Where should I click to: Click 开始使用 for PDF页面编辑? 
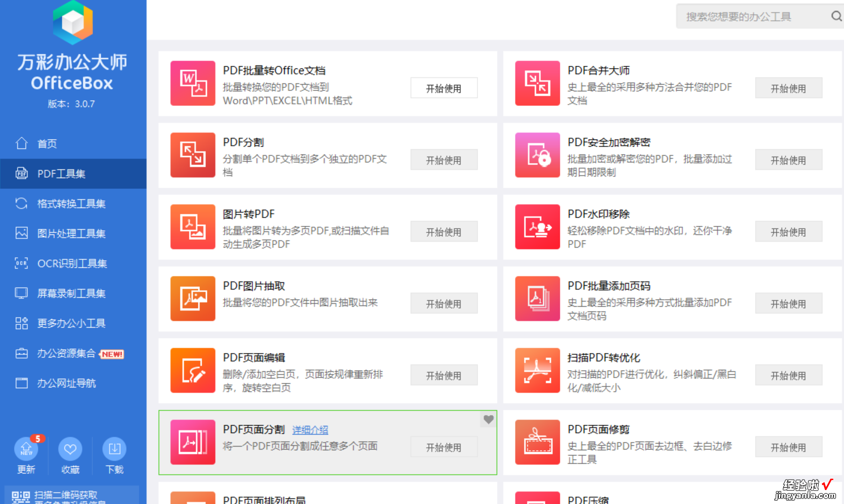click(444, 375)
